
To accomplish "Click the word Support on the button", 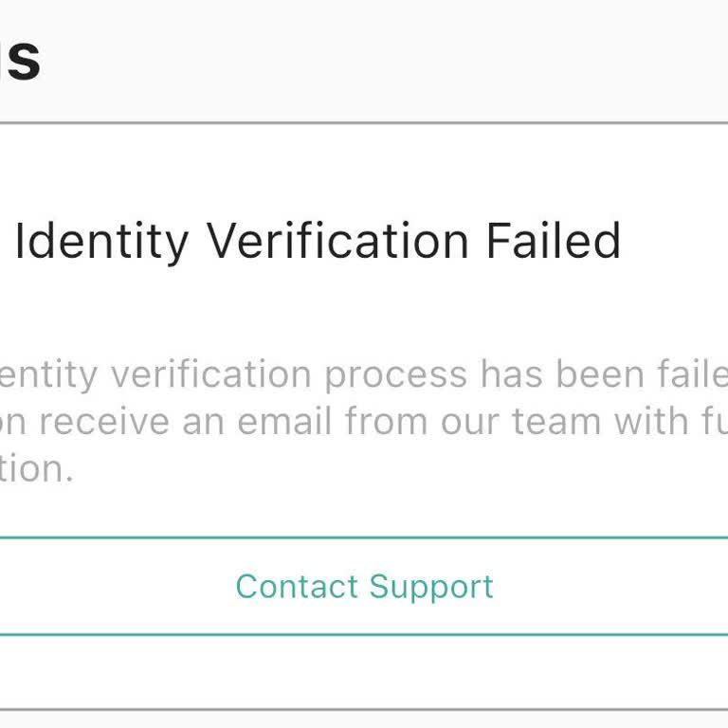I will click(431, 586).
